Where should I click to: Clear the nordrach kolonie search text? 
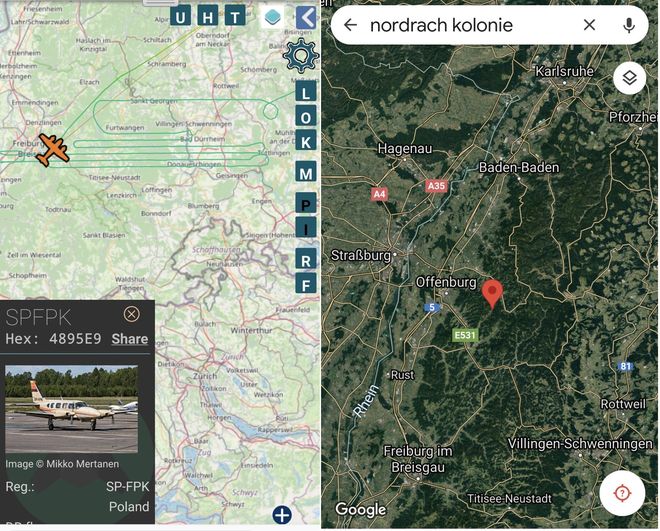click(590, 25)
